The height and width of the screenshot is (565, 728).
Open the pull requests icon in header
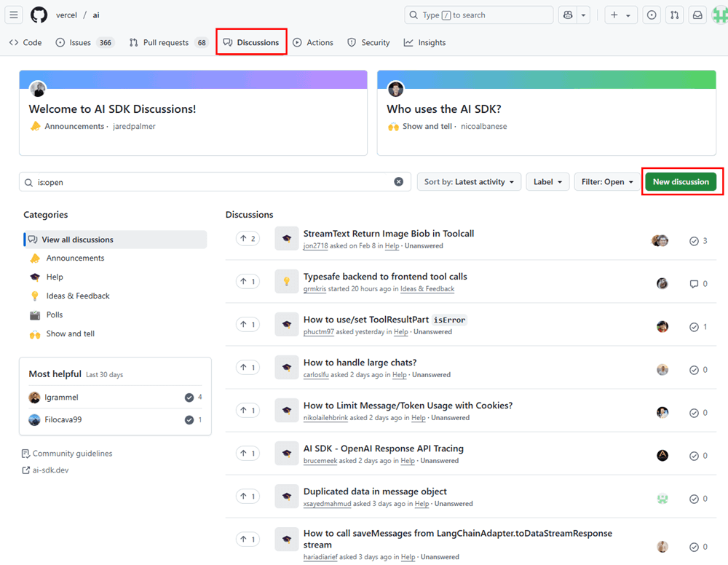coord(675,15)
